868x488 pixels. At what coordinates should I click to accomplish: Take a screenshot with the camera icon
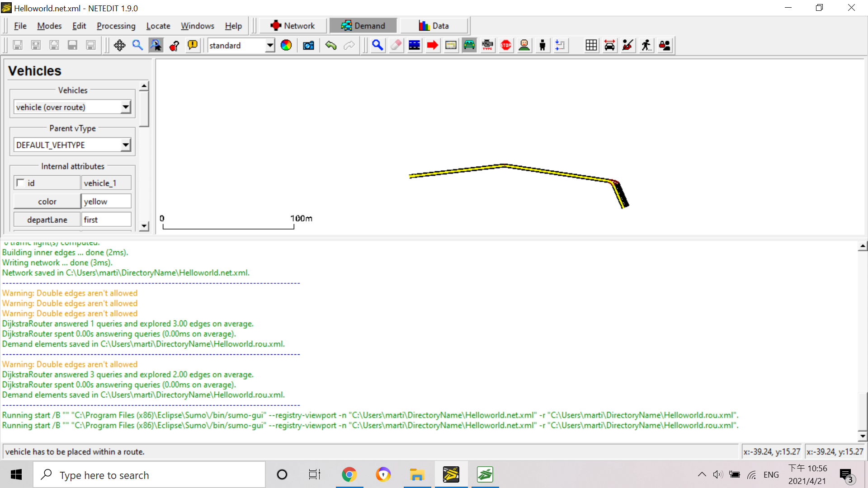coord(308,45)
